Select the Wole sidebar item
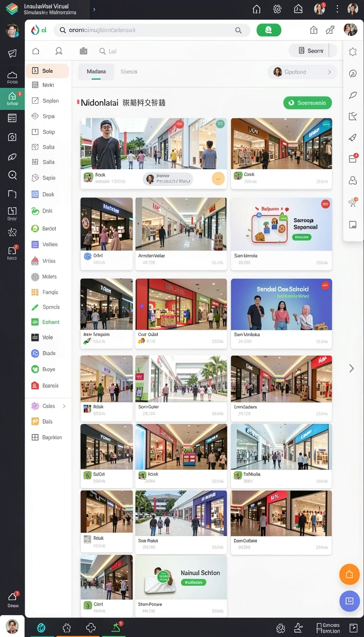Viewport: 364px width, 637px height. click(x=47, y=337)
